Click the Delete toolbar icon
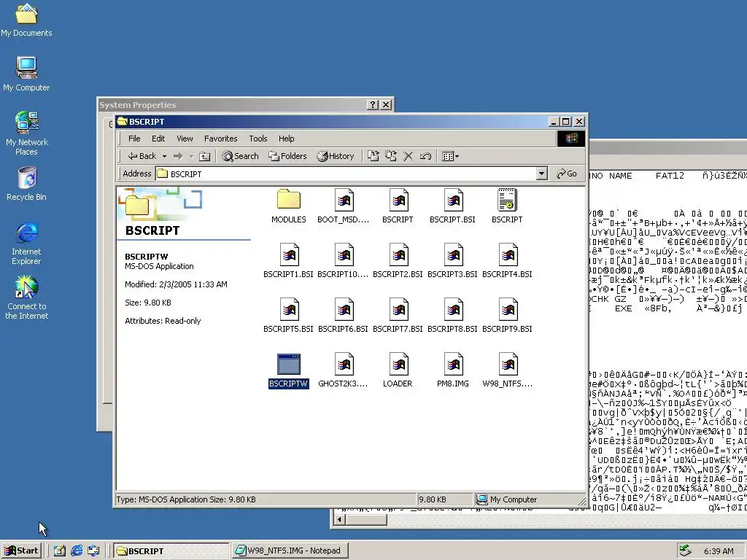Screen dimensions: 747x560 409,156
